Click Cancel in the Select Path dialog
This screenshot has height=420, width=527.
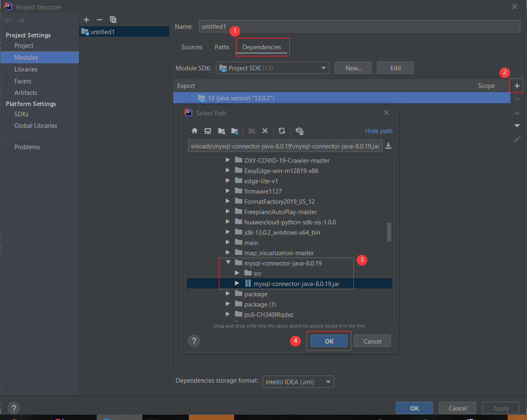pyautogui.click(x=372, y=341)
